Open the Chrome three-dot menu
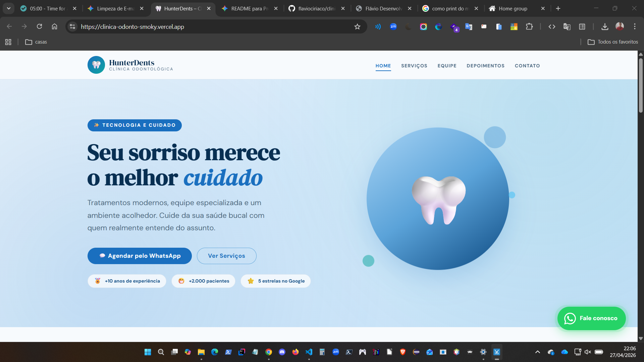 click(x=635, y=26)
